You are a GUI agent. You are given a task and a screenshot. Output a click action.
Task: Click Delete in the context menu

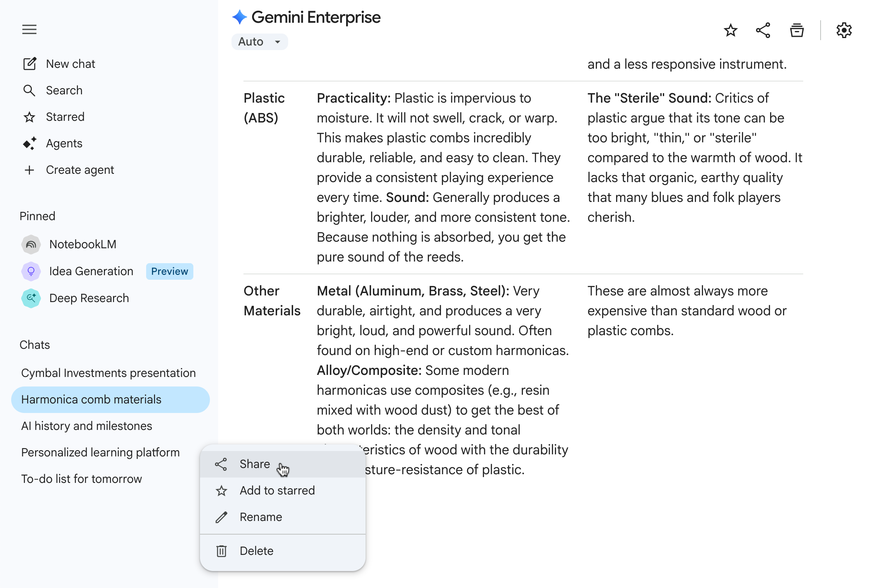click(x=256, y=551)
